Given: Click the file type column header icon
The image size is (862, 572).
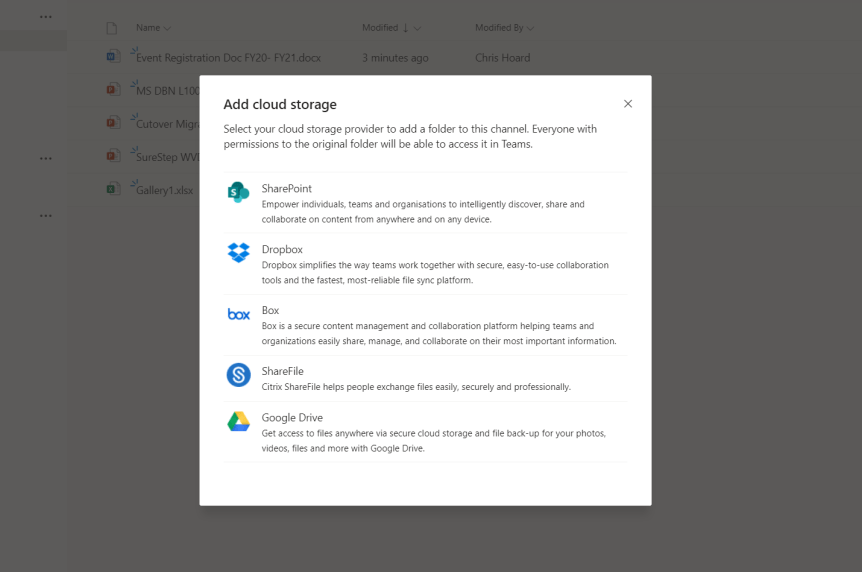Looking at the screenshot, I should [x=112, y=28].
